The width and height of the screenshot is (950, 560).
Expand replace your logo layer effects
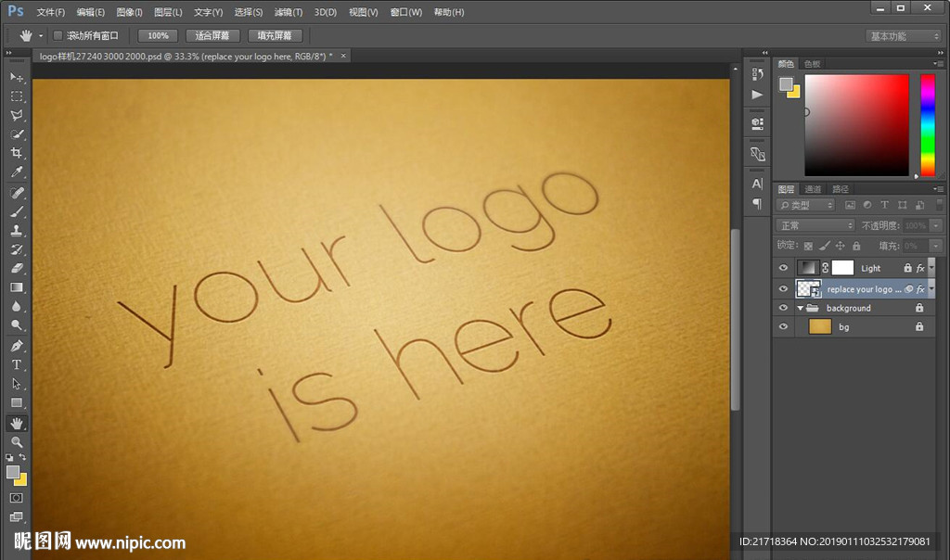pos(931,288)
